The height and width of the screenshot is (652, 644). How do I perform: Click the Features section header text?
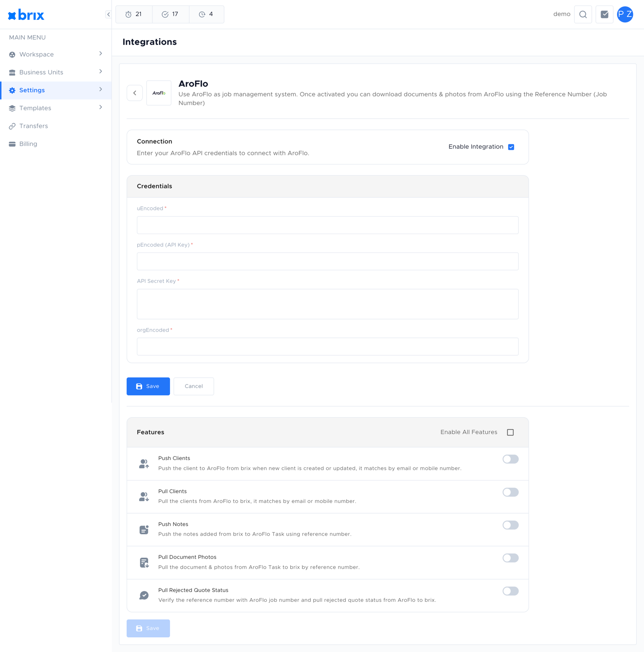point(150,432)
